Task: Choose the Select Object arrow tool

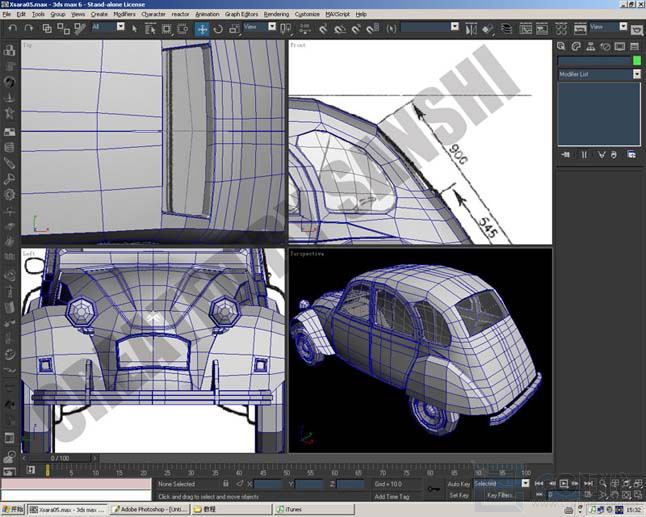Action: [x=134, y=28]
